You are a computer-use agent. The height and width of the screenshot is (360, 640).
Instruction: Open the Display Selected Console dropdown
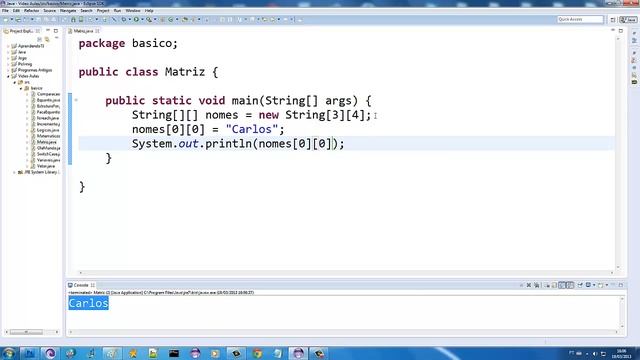(x=594, y=285)
